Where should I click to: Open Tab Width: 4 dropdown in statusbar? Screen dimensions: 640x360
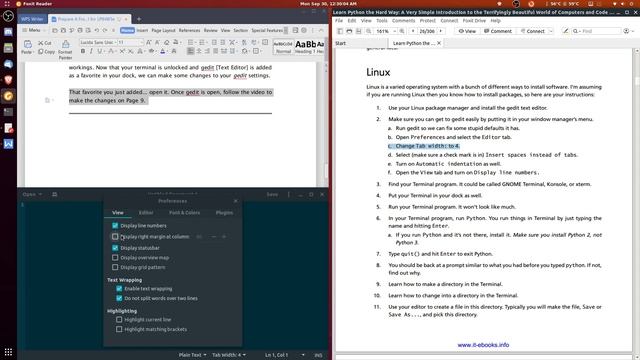[x=229, y=355]
